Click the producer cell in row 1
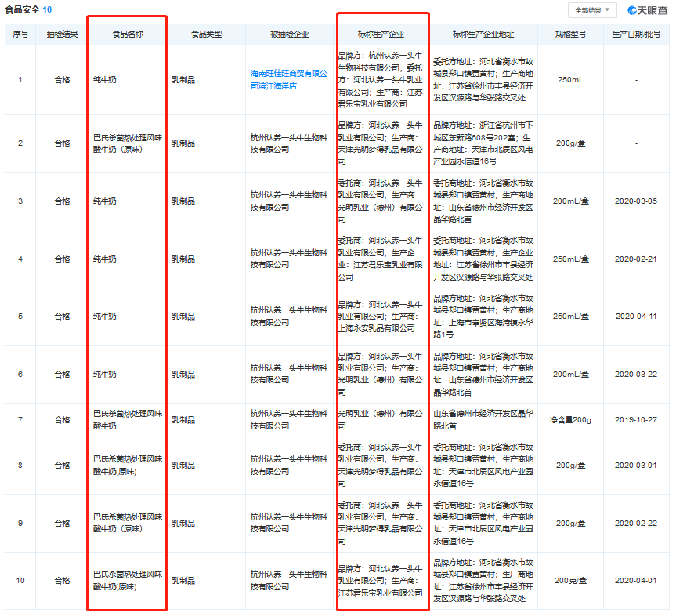Viewport: 676px width, 616px height. point(380,80)
